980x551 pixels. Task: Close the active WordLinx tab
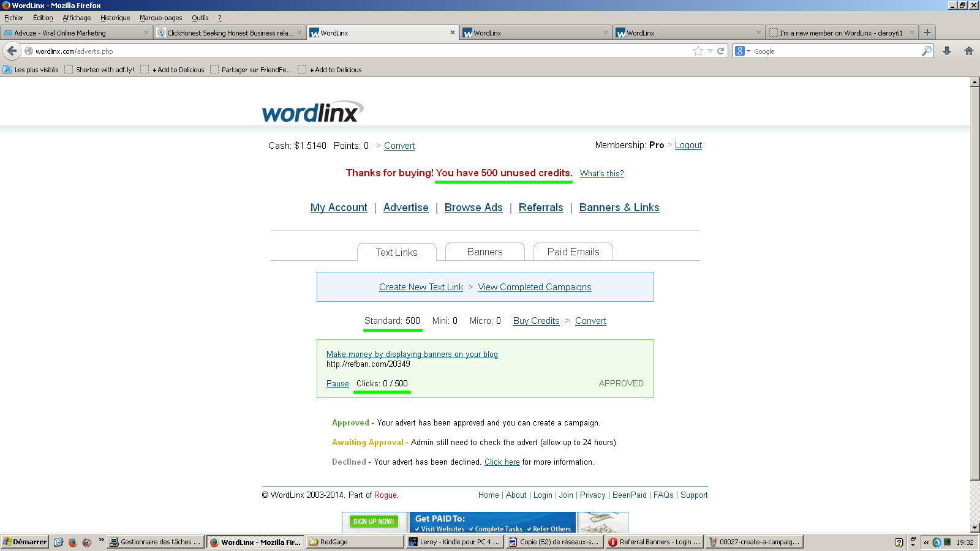453,32
